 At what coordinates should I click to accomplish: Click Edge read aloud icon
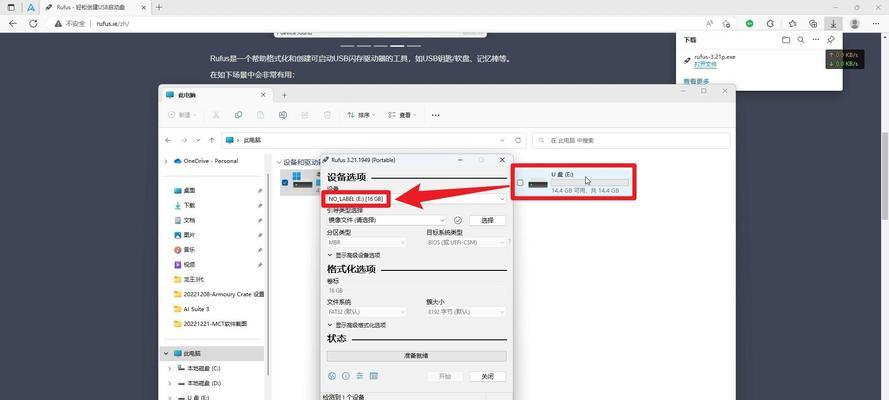click(x=709, y=24)
